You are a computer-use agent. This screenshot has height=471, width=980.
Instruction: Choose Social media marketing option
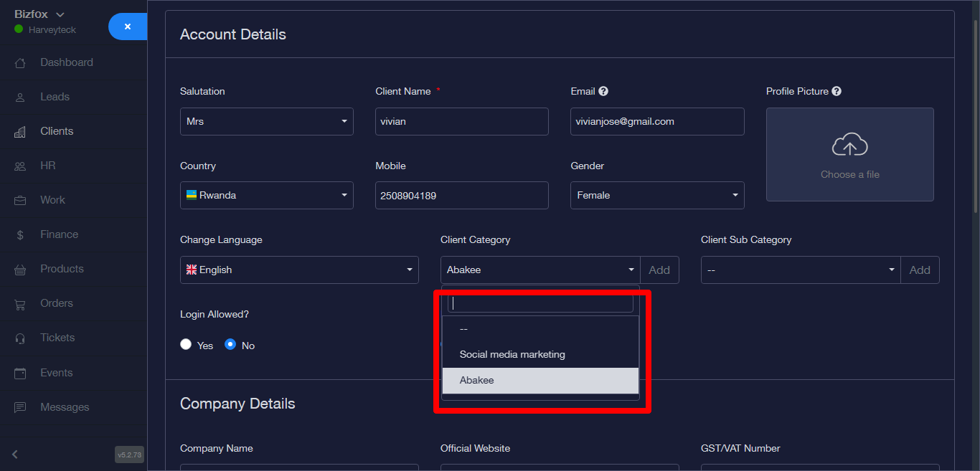click(x=512, y=354)
